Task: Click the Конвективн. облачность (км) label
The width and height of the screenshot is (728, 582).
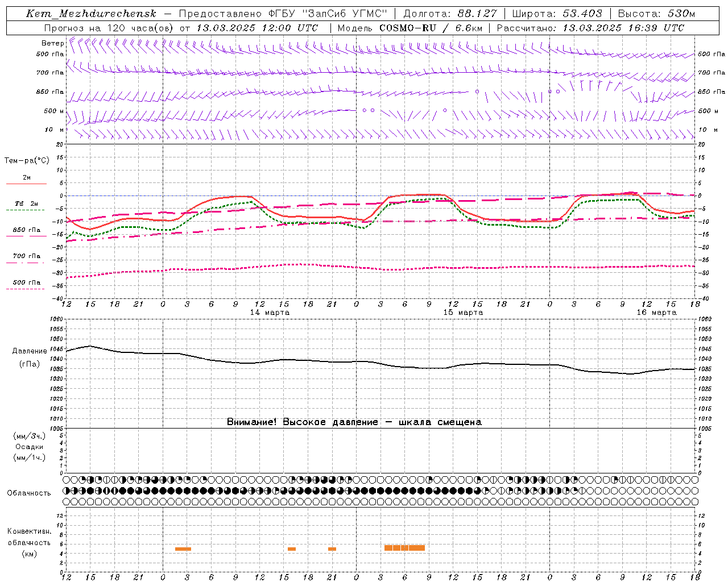Action: 29,542
